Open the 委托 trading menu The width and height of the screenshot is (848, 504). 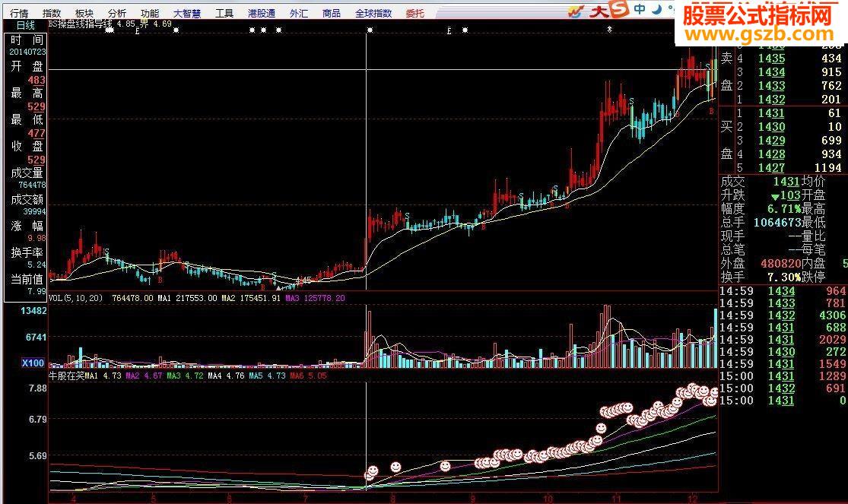[414, 13]
